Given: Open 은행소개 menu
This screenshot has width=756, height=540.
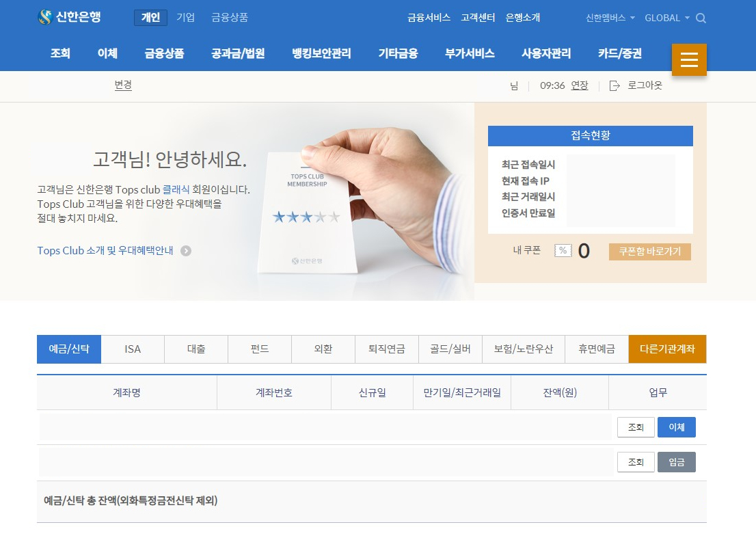Looking at the screenshot, I should click(523, 18).
